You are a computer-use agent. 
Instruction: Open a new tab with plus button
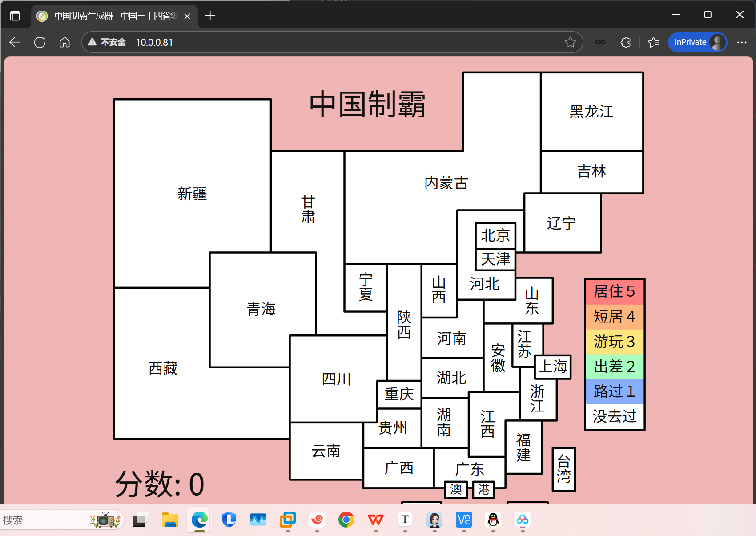coord(210,16)
